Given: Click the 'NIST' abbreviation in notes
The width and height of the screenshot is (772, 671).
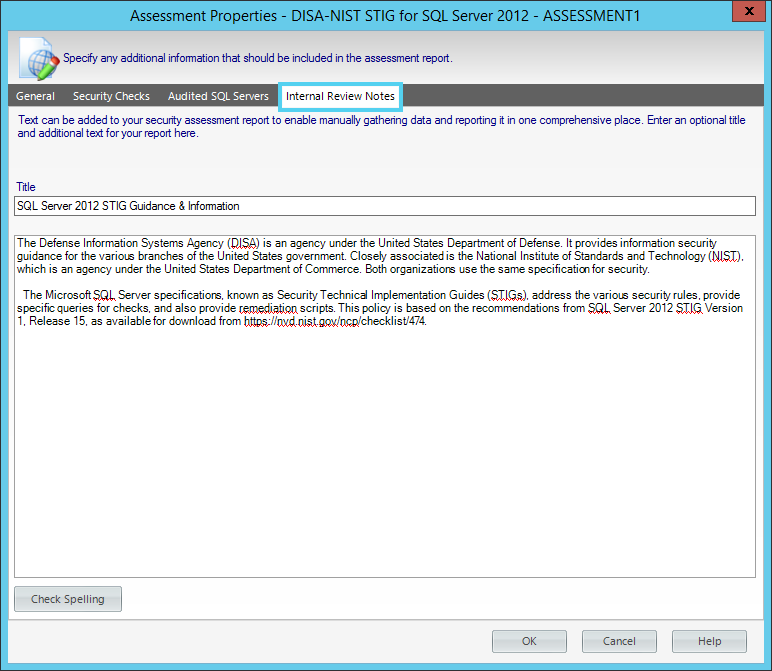Looking at the screenshot, I should coord(726,256).
